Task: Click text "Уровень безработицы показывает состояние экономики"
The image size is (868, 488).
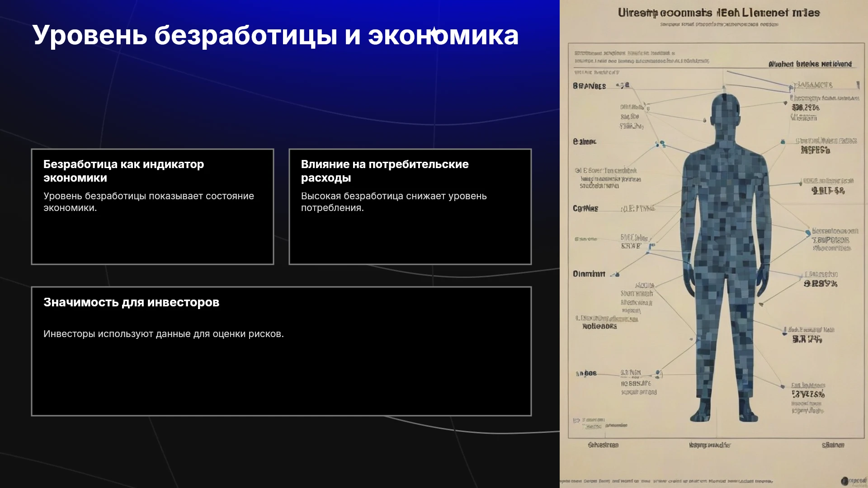Action: [x=149, y=202]
